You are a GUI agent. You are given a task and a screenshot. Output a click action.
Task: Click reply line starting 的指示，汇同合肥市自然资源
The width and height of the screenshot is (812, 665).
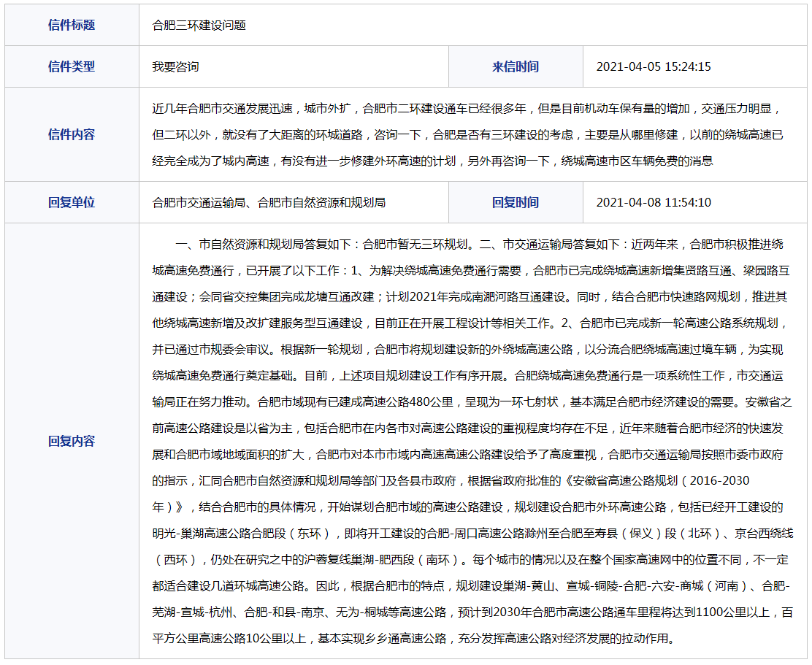(451, 481)
